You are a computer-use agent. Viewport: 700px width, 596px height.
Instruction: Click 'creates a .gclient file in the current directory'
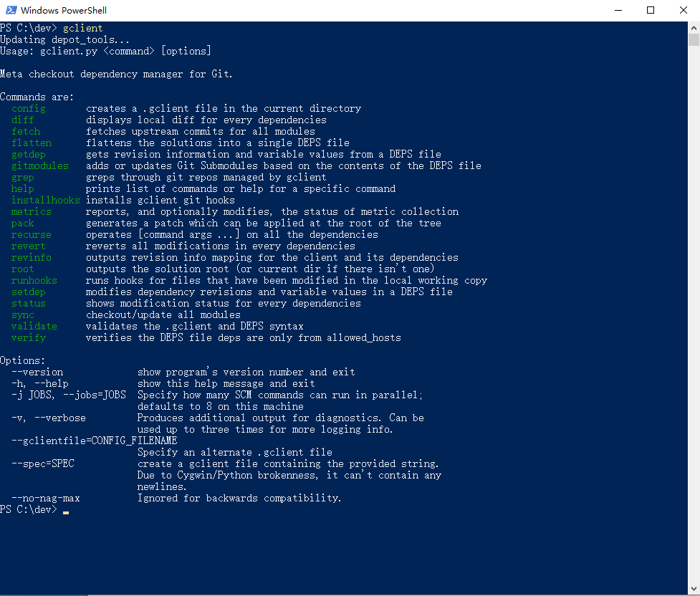coord(224,108)
